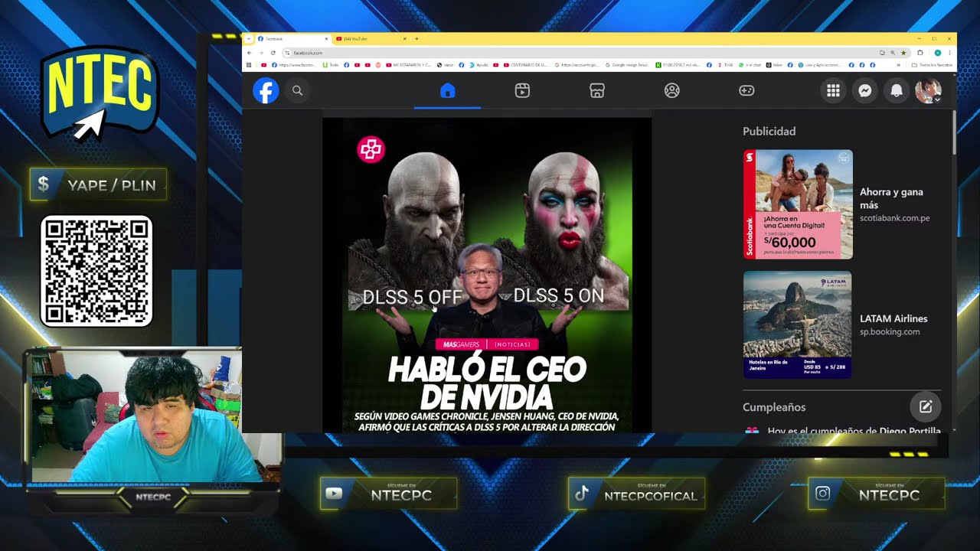Screen dimensions: 980x551
Task: Click the Facebook page vertical scrollbar
Action: 953,132
